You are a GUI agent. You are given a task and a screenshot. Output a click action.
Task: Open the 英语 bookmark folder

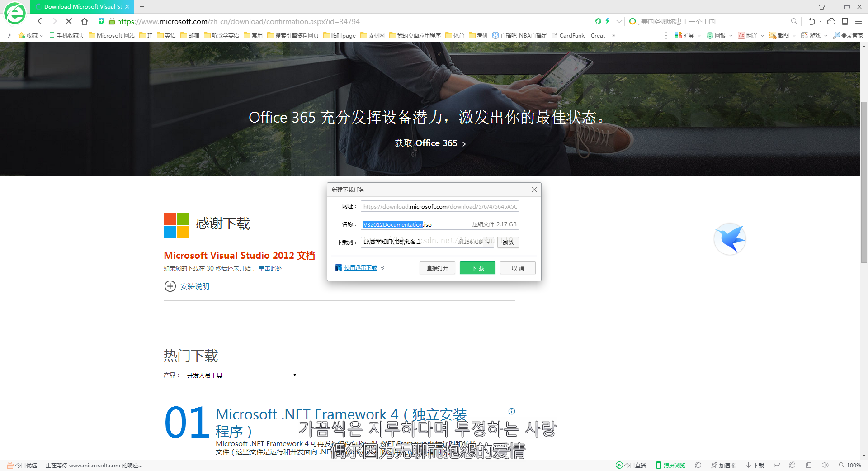(166, 35)
